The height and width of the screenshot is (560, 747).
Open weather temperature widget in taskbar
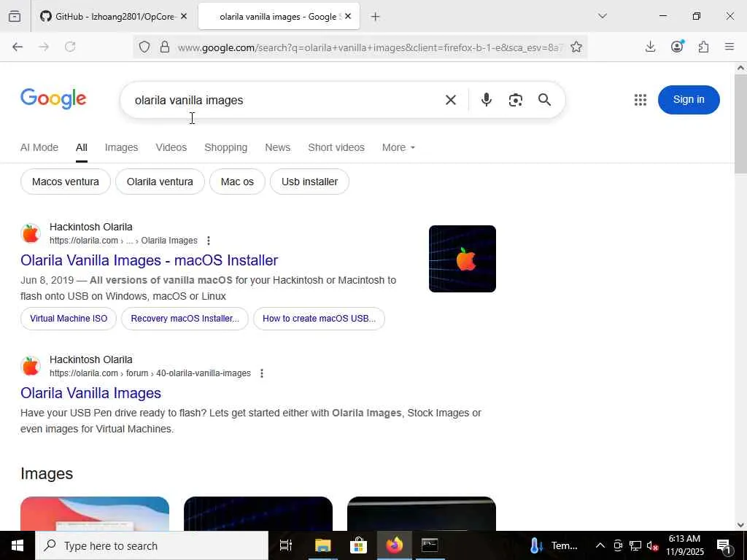pyautogui.click(x=554, y=545)
